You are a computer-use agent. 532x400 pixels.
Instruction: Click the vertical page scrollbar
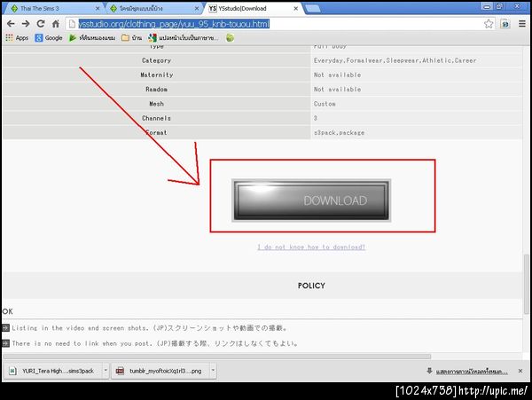point(526,285)
